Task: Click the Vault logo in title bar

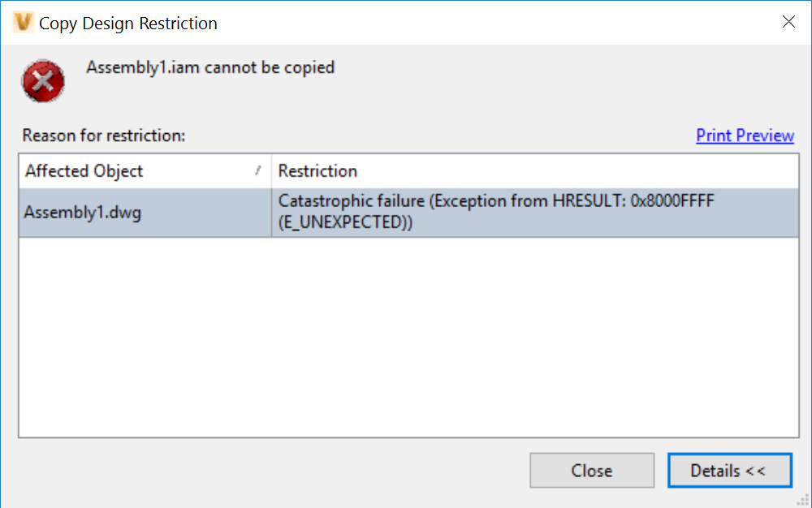Action: [x=24, y=23]
